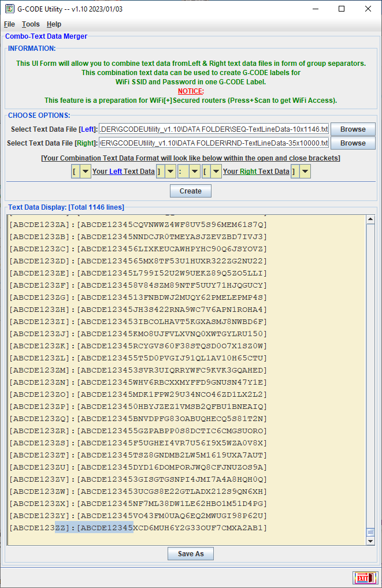This screenshot has height=588, width=382.
Task: Browse for the Left text data file
Action: 353,129
